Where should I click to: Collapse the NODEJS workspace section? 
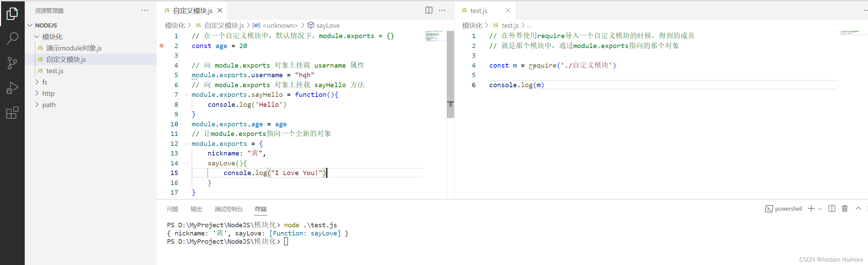pyautogui.click(x=30, y=25)
